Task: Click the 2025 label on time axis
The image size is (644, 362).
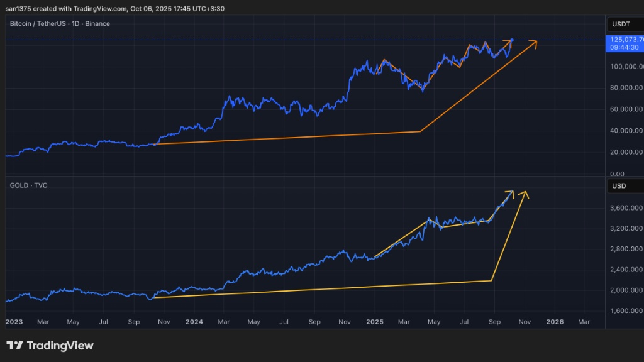Action: (374, 322)
